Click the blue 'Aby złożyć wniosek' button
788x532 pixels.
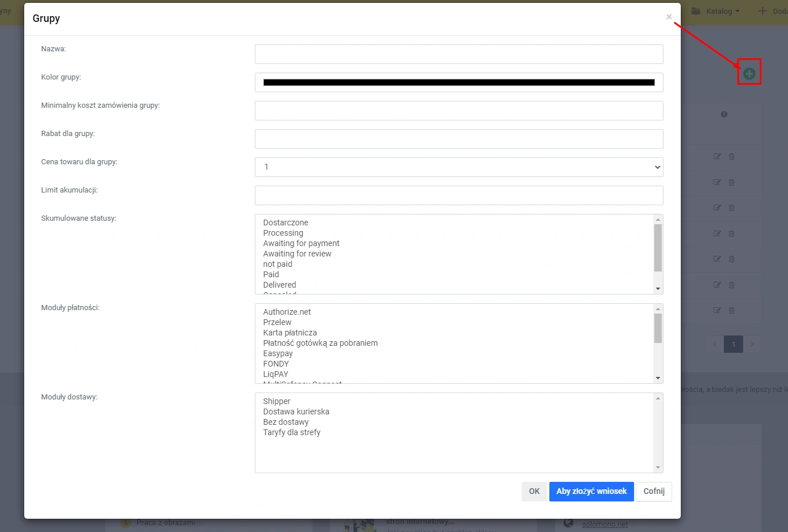pyautogui.click(x=591, y=492)
